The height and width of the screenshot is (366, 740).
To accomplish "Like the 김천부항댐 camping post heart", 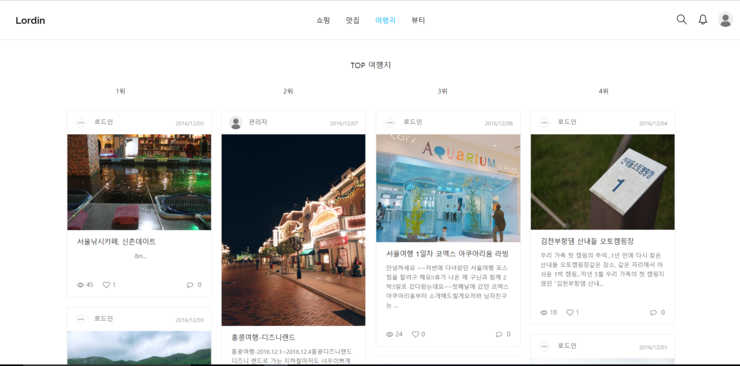I will pyautogui.click(x=570, y=313).
